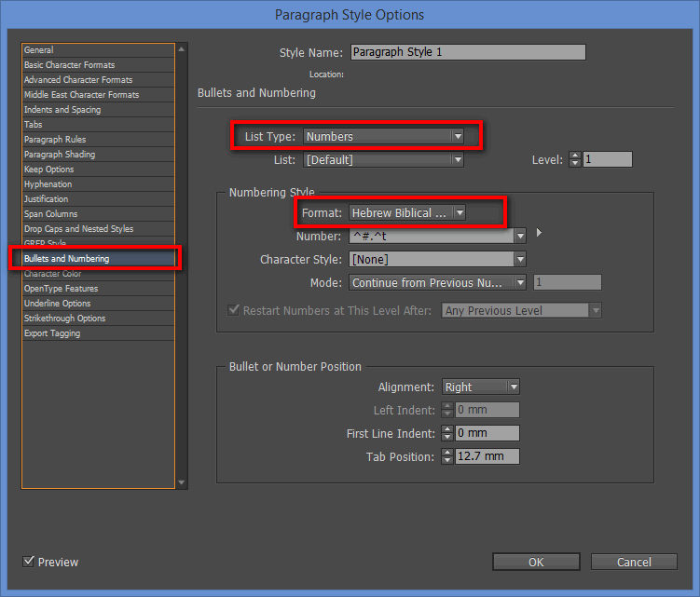Open the Mode dropdown

pyautogui.click(x=437, y=282)
